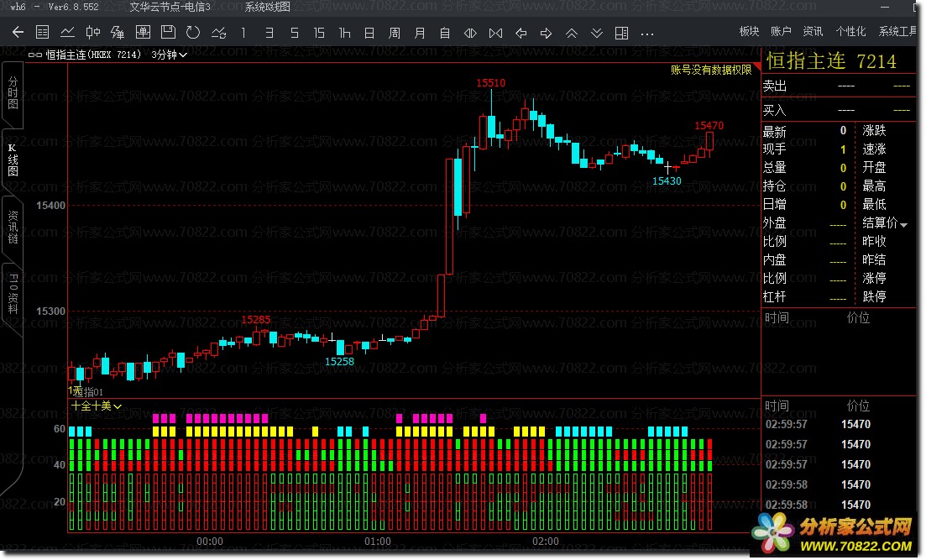Click the 01:00 time axis label
The height and width of the screenshot is (560, 926).
[378, 541]
